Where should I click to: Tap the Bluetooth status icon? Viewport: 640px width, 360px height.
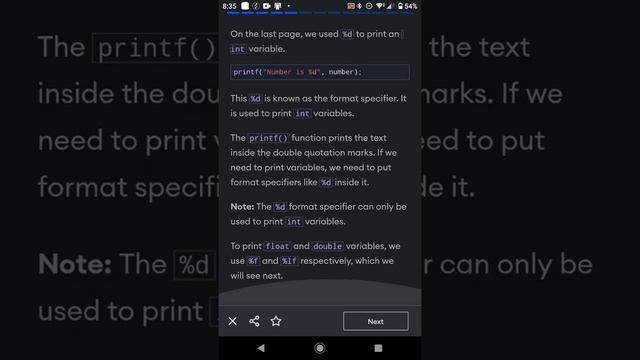(360, 6)
